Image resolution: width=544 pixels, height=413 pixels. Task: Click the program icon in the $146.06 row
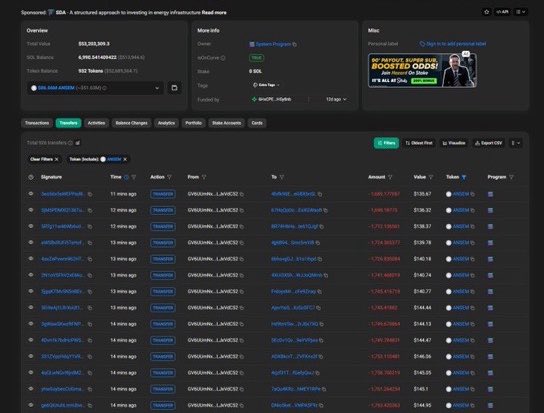[490, 357]
